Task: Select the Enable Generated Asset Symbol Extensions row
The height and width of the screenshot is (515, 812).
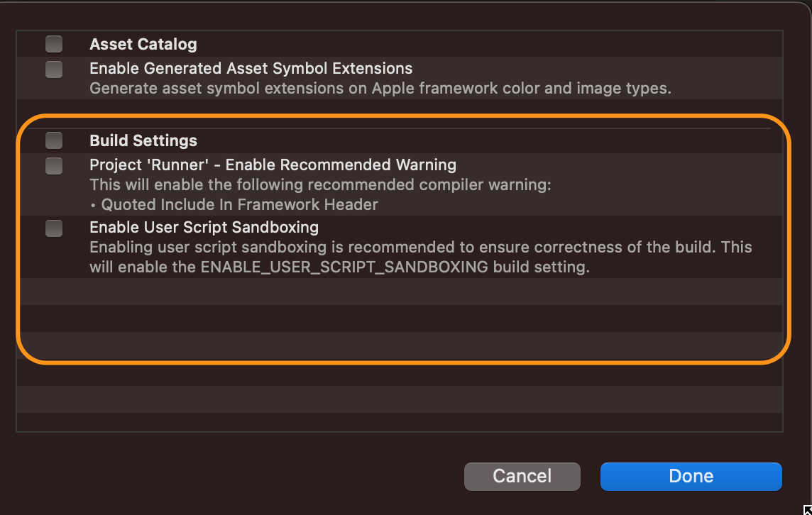Action: point(284,68)
